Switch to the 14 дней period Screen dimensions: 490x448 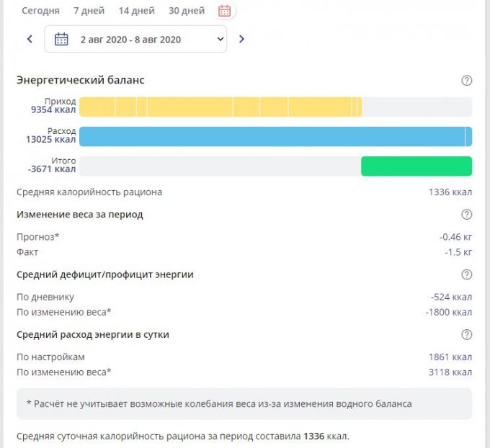coord(135,11)
